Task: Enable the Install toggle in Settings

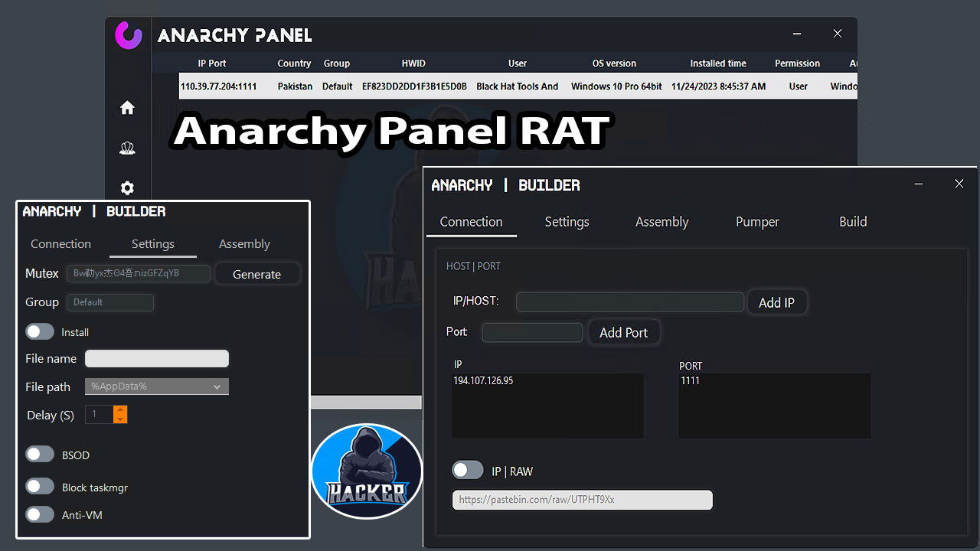Action: click(40, 331)
